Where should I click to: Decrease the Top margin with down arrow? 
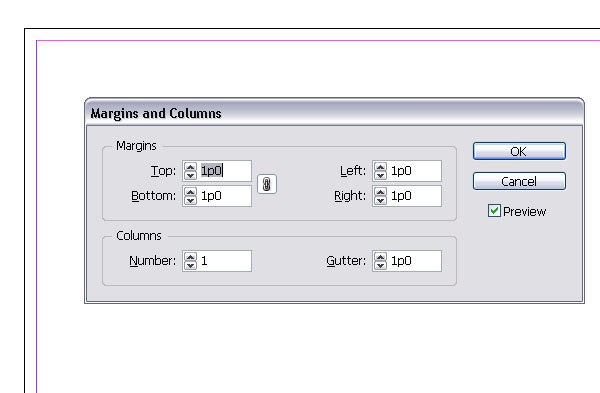pyautogui.click(x=190, y=175)
